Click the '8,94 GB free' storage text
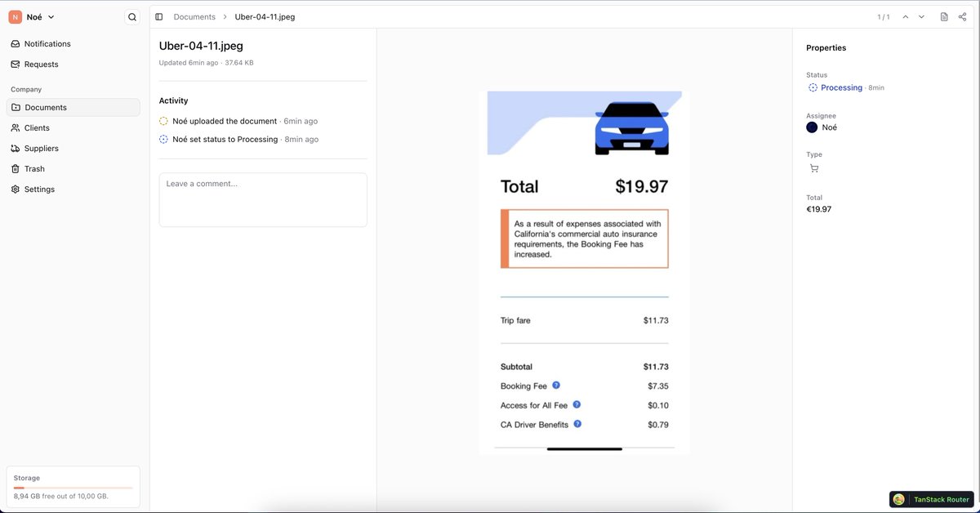 (x=60, y=496)
